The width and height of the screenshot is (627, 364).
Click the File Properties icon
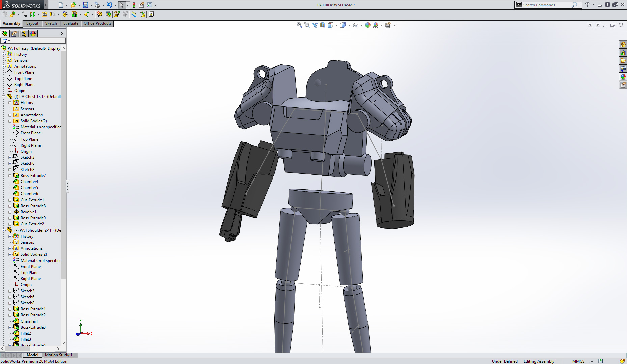pos(142,5)
